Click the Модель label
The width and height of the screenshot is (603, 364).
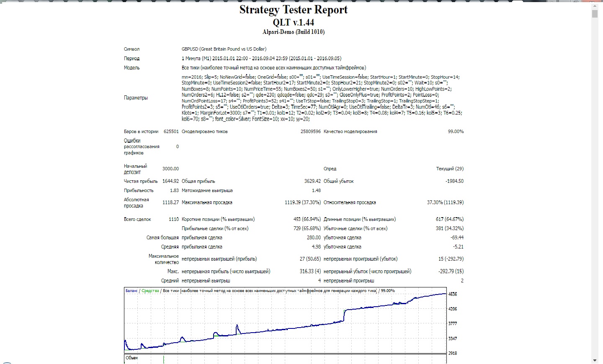pos(131,68)
